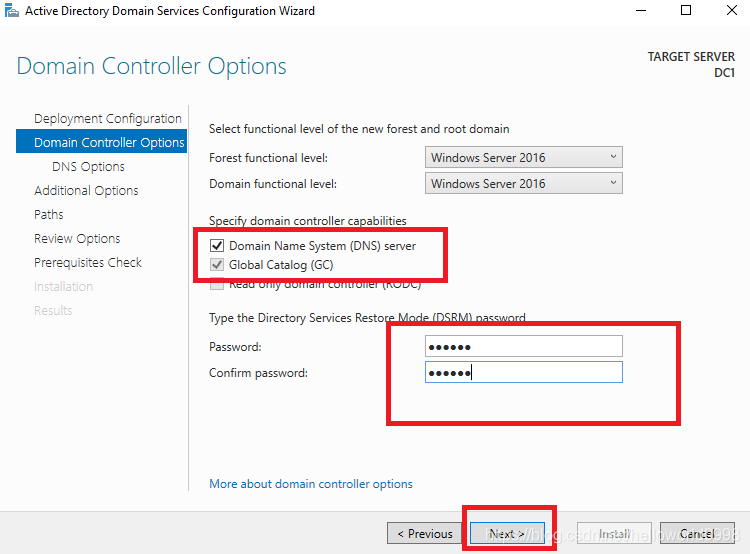Click the Install button
This screenshot has height=554, width=750.
pyautogui.click(x=614, y=533)
